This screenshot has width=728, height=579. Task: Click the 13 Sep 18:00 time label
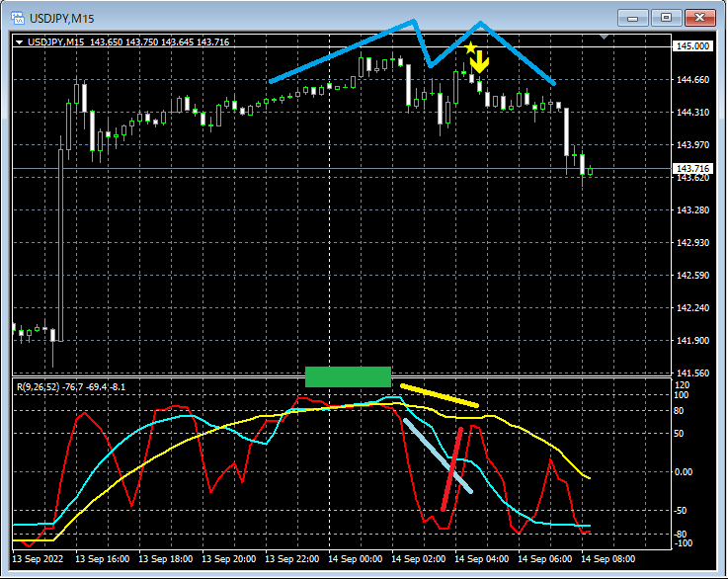[x=166, y=559]
